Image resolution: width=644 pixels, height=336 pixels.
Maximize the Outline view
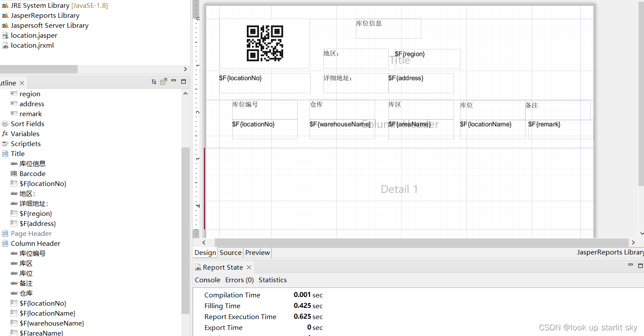[184, 81]
